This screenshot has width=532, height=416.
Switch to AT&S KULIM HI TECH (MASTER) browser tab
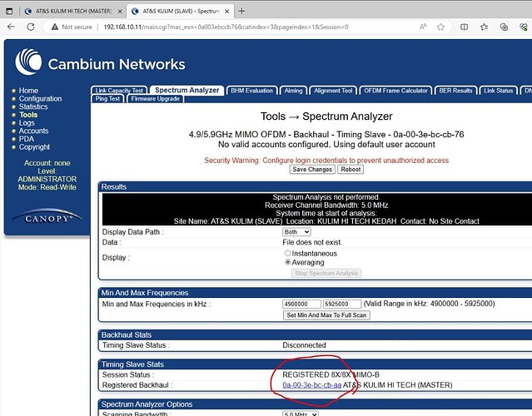tap(73, 11)
